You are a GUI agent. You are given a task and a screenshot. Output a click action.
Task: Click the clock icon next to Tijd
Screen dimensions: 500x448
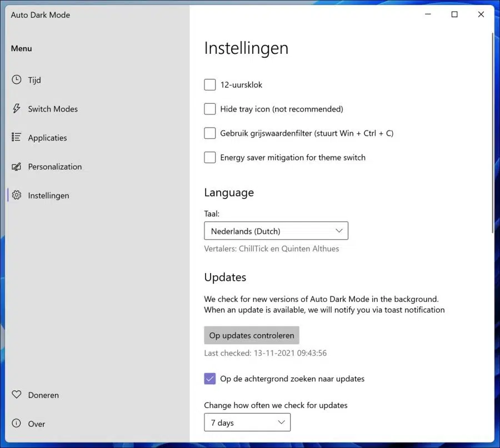17,79
